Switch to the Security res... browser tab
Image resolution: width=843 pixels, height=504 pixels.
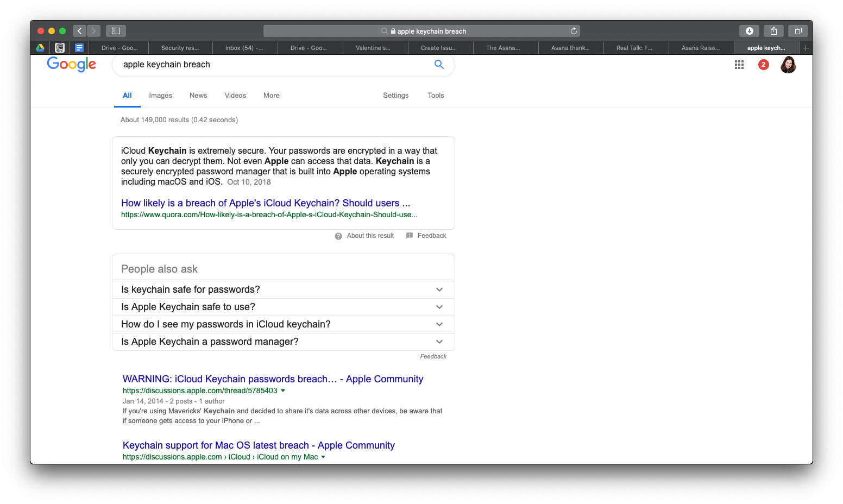pyautogui.click(x=180, y=48)
